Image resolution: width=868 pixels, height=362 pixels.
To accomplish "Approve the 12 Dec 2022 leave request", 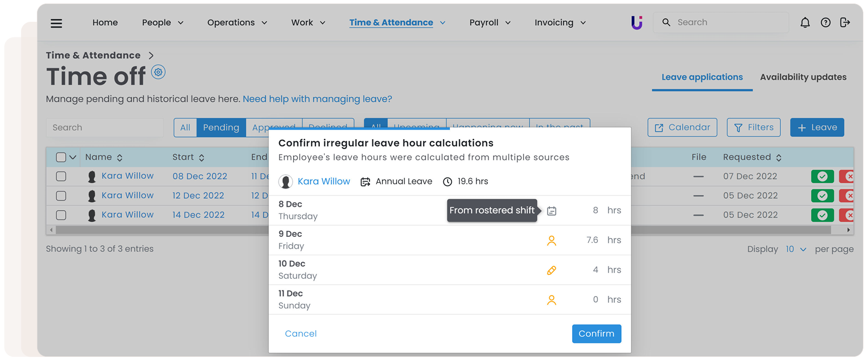I will pyautogui.click(x=822, y=196).
